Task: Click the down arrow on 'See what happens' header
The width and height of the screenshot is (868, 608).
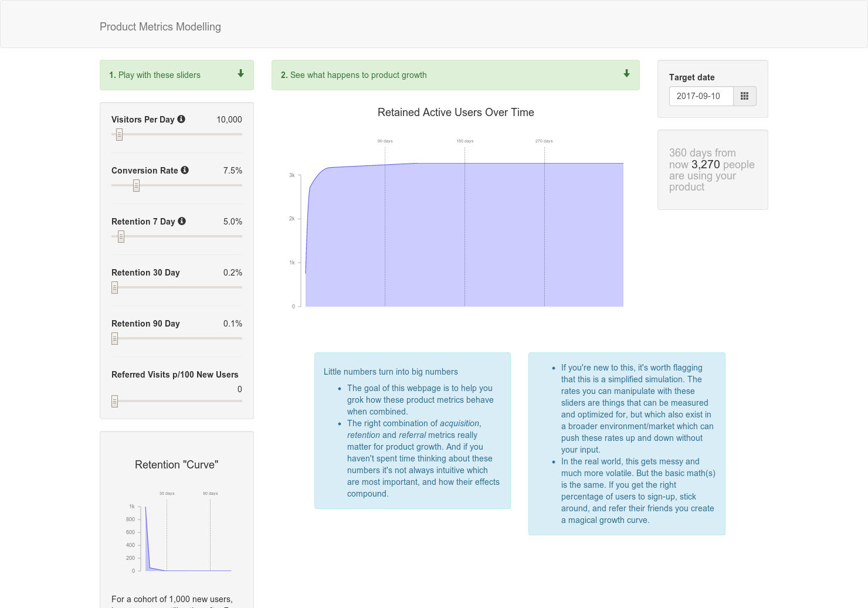Action: coord(626,74)
